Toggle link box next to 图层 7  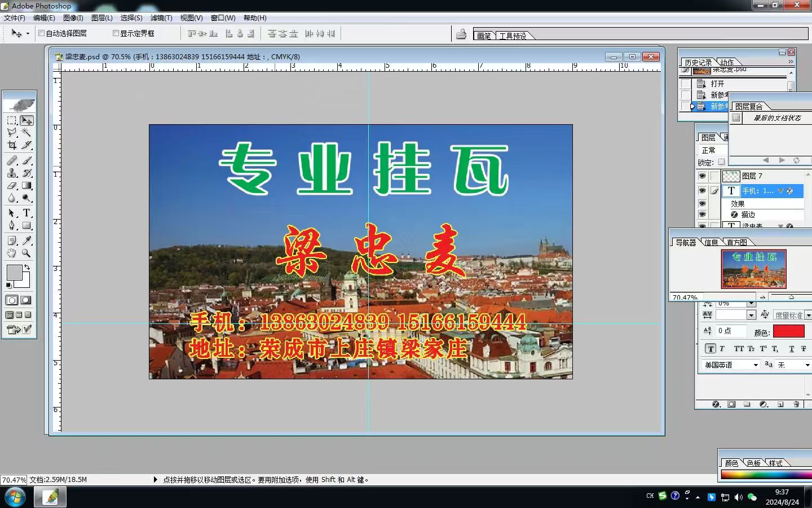click(x=714, y=176)
